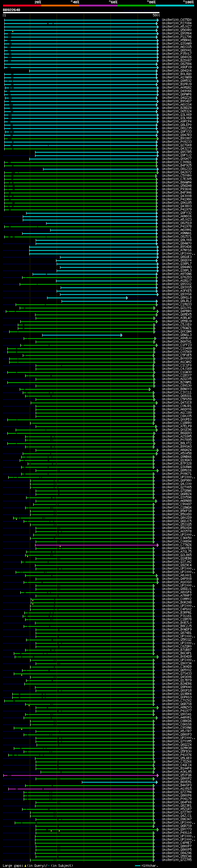Choose the UniRef100_Q3SAW9 hit label
Image resolution: width=197 pixels, height=868 pixels.
pos(177,43)
